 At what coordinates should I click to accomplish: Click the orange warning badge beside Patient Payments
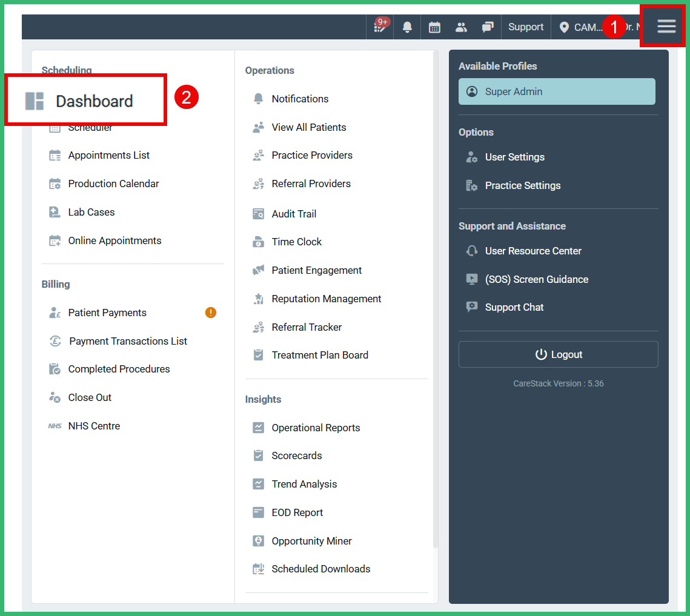(x=210, y=312)
